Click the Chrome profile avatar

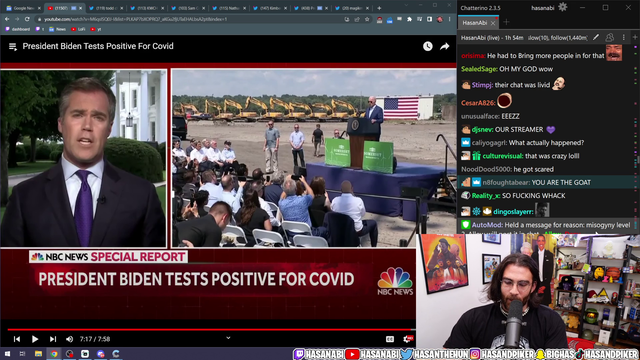tap(440, 19)
